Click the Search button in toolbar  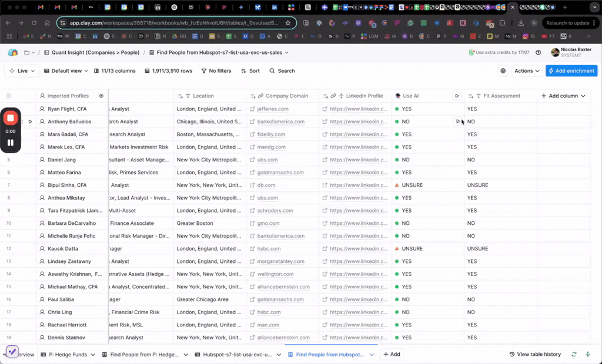[282, 71]
